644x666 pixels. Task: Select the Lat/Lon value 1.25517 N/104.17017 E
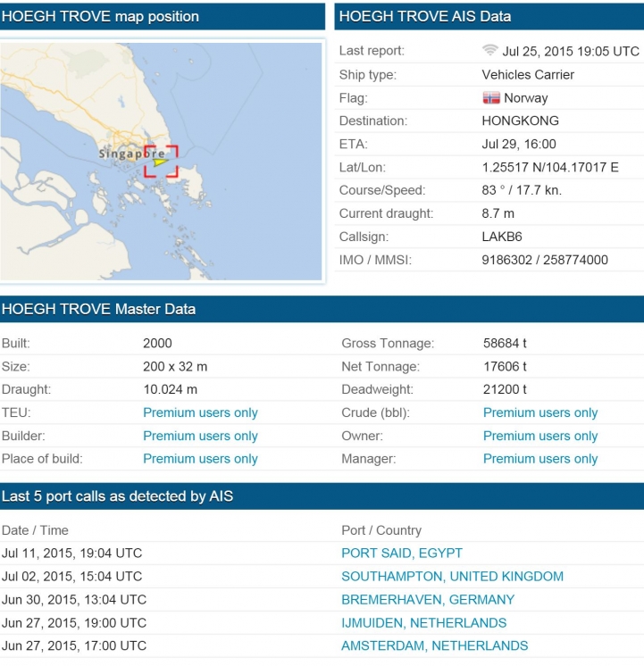click(x=550, y=167)
